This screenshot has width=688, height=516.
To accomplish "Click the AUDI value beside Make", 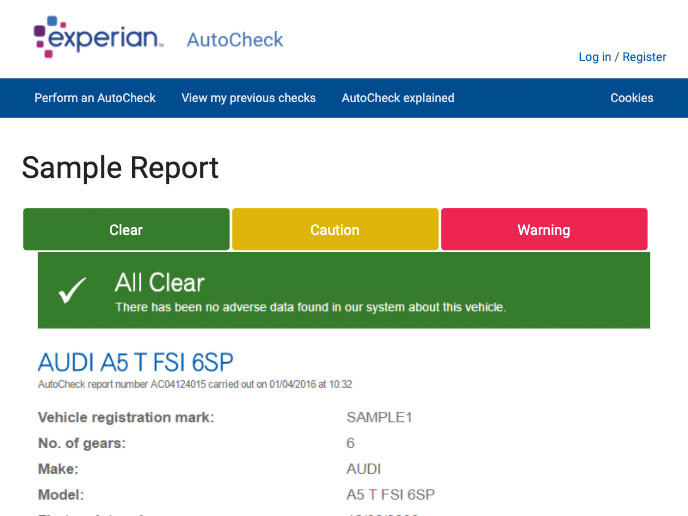I will coord(363,469).
